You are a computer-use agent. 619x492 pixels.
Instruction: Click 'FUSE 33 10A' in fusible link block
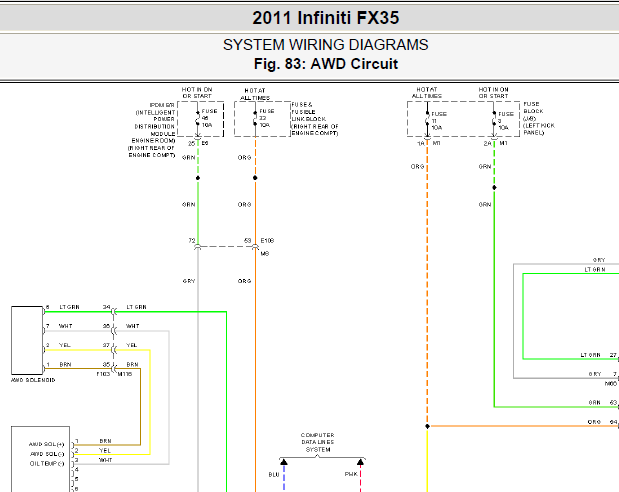click(266, 118)
